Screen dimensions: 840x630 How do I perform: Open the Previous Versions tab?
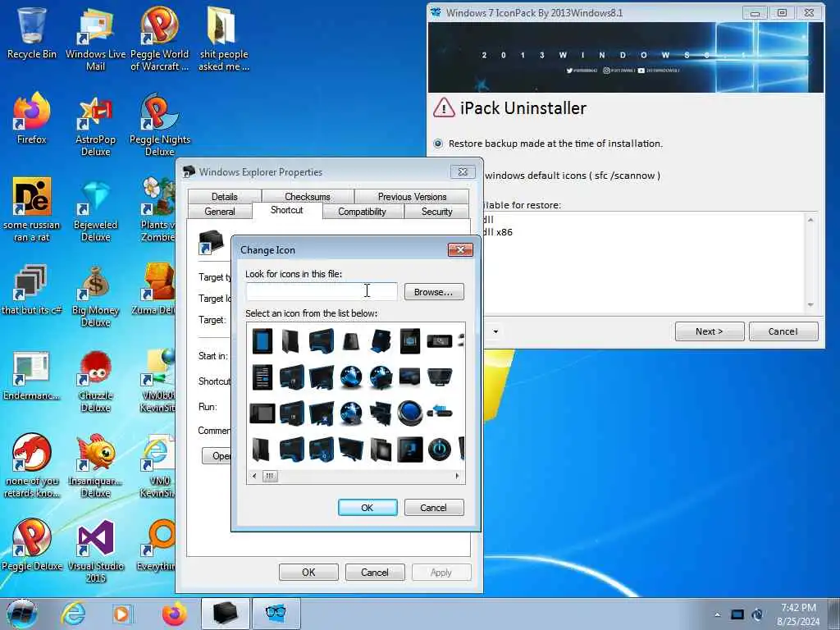[412, 197]
